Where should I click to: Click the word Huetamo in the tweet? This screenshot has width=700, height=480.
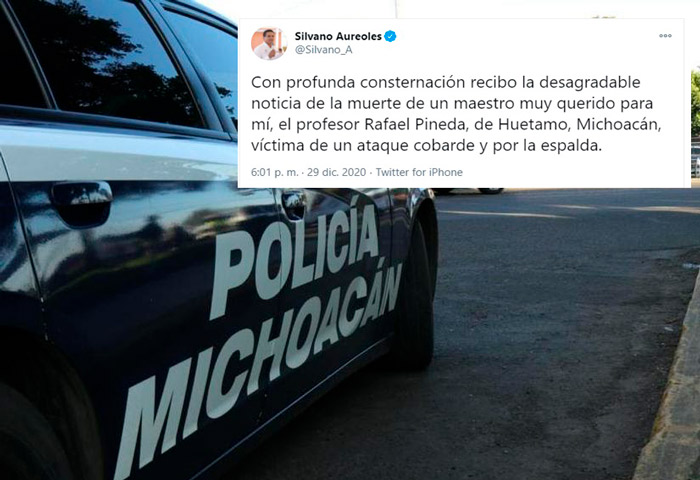533,125
